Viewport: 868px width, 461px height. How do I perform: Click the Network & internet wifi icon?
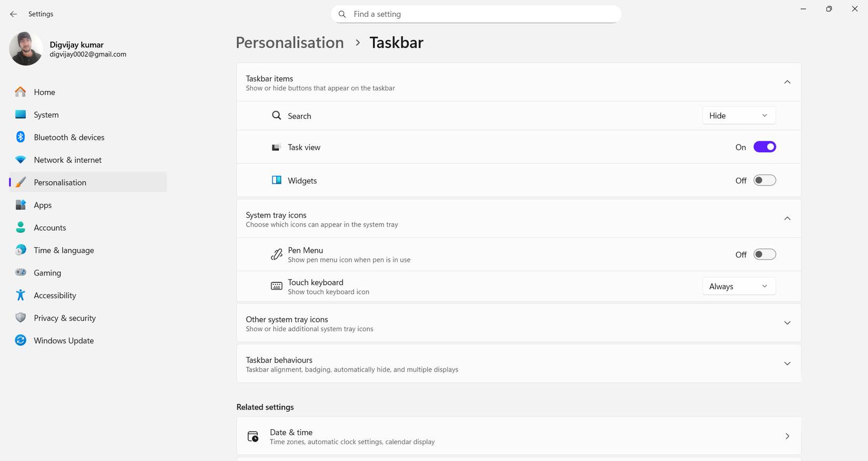21,160
